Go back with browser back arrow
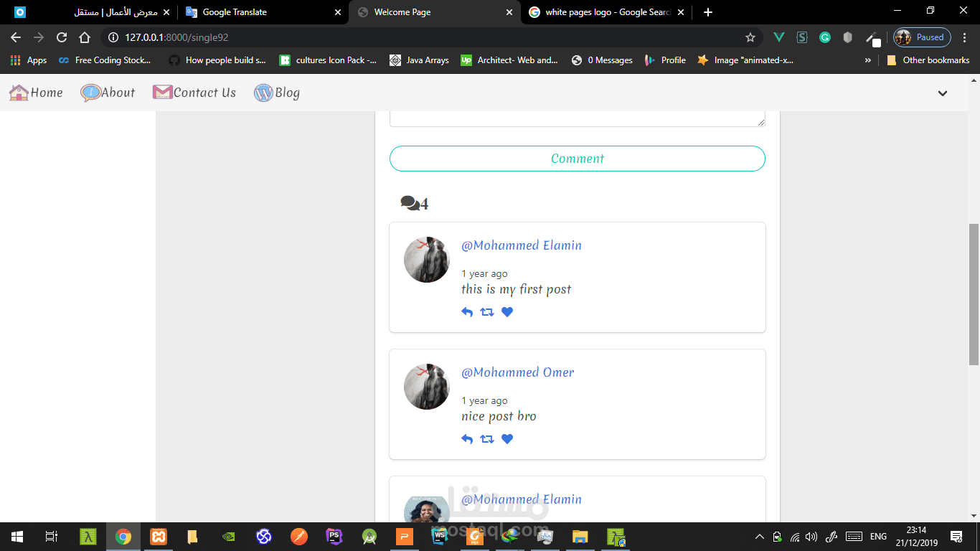 [x=16, y=37]
